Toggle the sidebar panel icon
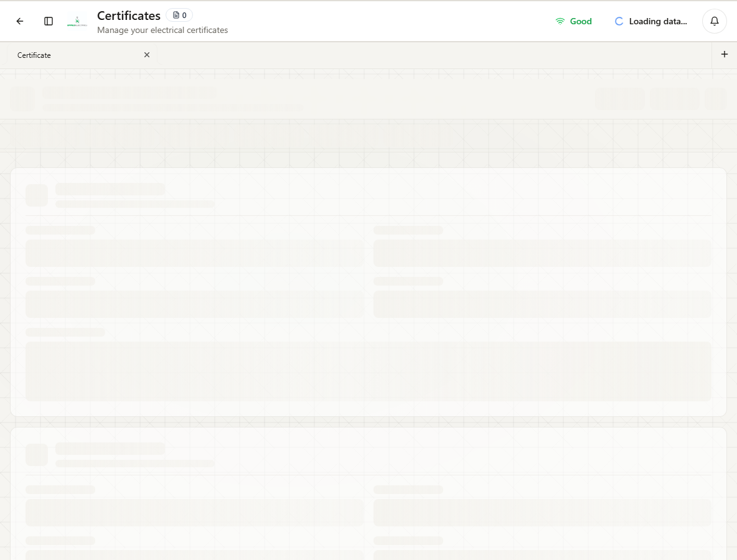 coord(49,21)
